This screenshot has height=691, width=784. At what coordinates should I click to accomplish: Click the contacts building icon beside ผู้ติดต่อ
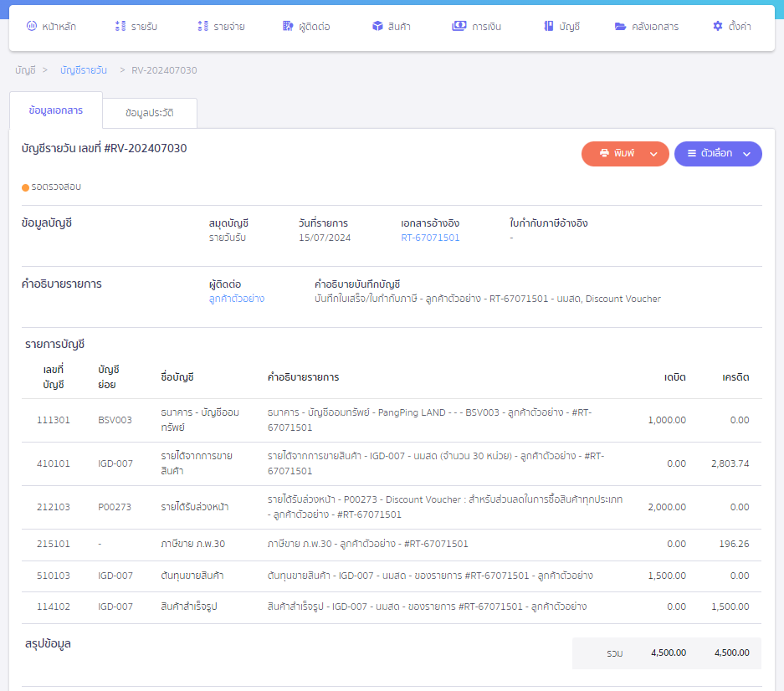(x=288, y=26)
